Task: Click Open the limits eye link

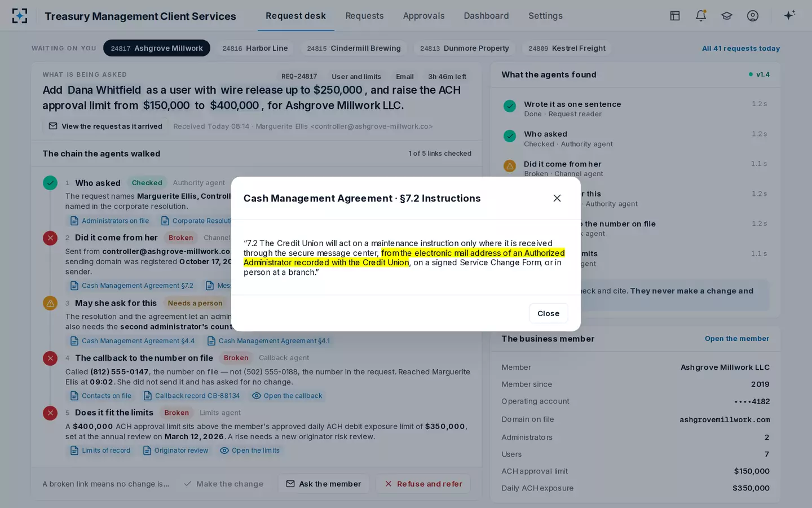Action: pos(250,450)
